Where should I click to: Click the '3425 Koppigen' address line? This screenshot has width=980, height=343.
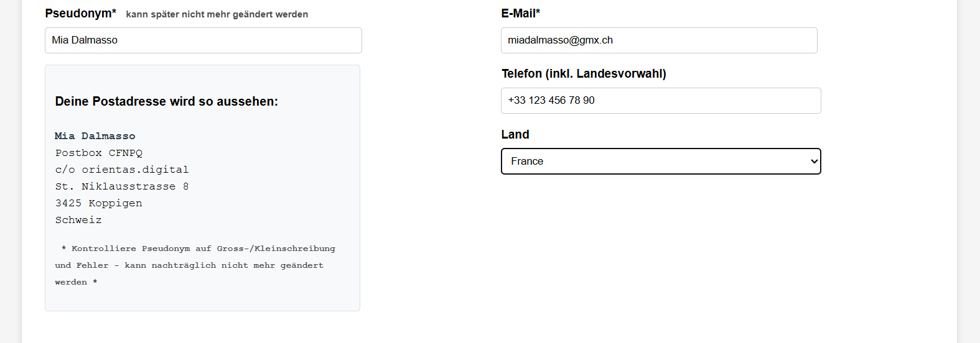click(x=98, y=203)
